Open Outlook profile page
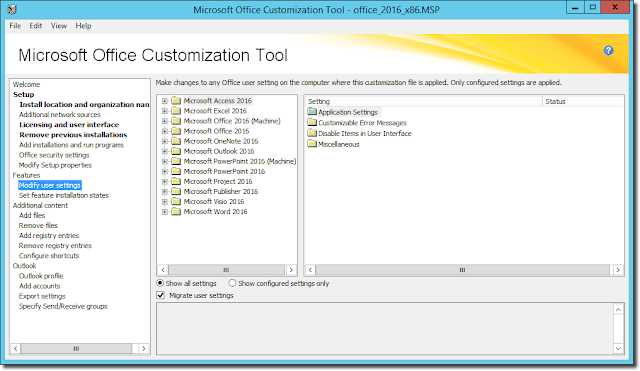 [x=41, y=276]
